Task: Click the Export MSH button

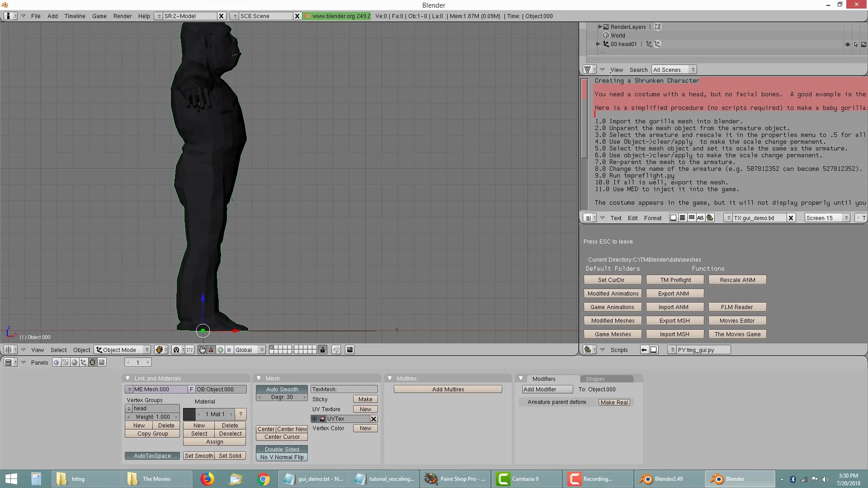Action: tap(675, 321)
